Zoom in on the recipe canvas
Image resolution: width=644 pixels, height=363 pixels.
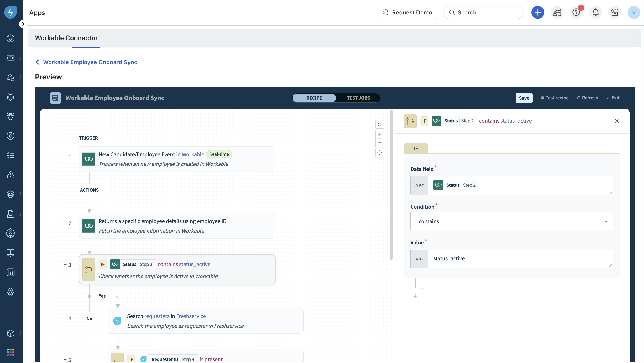[x=379, y=135]
